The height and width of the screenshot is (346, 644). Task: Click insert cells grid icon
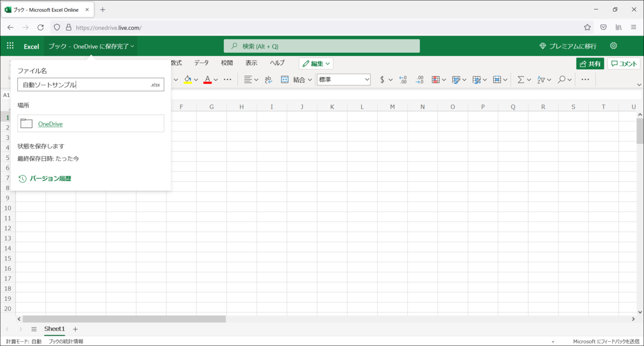click(x=497, y=80)
